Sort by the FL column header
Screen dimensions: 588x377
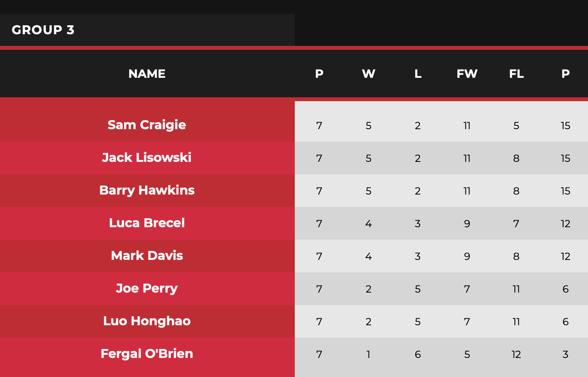(516, 74)
